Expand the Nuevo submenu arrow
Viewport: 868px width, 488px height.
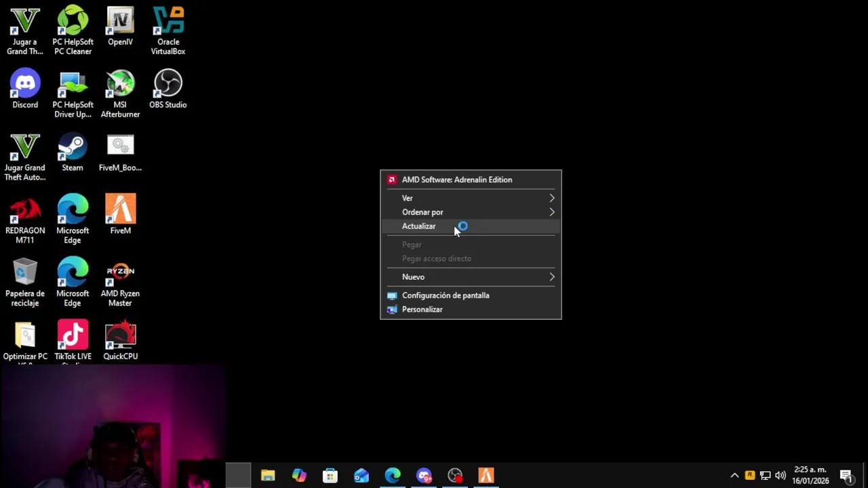[x=551, y=277]
